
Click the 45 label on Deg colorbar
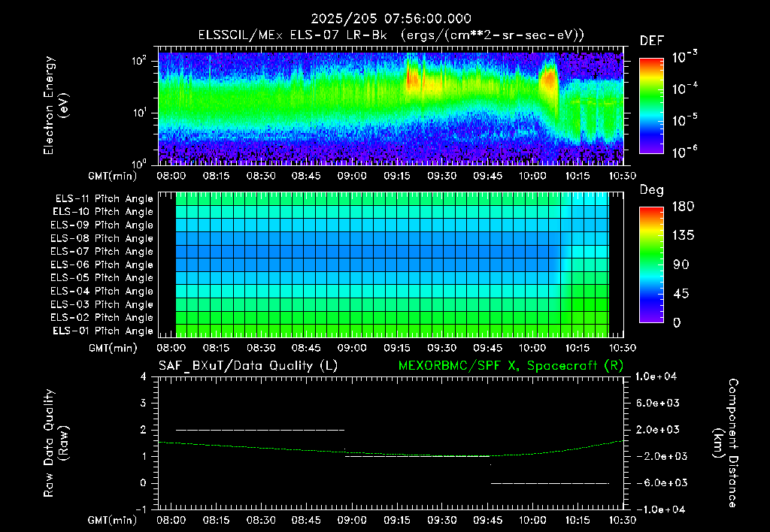(681, 294)
